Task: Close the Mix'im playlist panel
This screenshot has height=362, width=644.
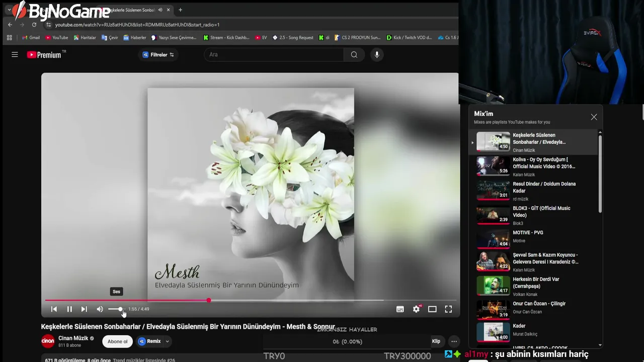Action: point(594,117)
